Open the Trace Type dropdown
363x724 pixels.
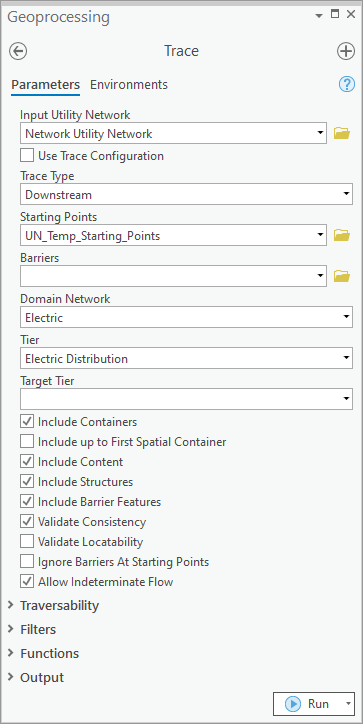pos(187,194)
